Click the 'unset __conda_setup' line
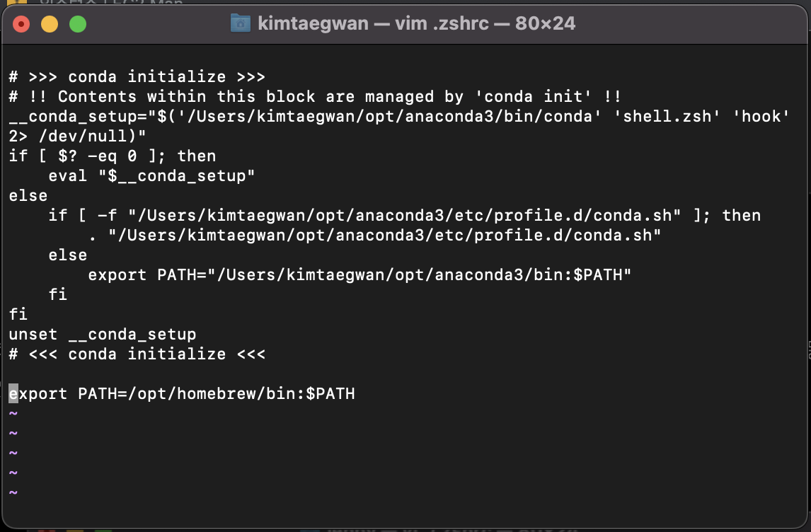 (103, 335)
